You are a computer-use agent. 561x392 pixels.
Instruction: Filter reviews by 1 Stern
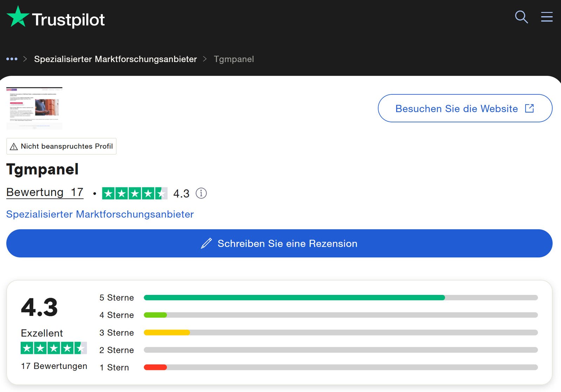point(114,367)
